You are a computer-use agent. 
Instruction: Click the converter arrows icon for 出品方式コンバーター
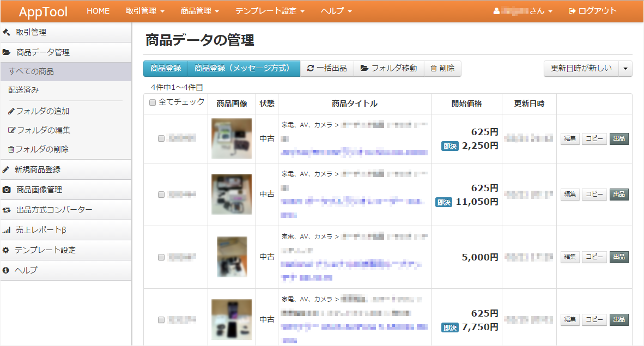[7, 210]
